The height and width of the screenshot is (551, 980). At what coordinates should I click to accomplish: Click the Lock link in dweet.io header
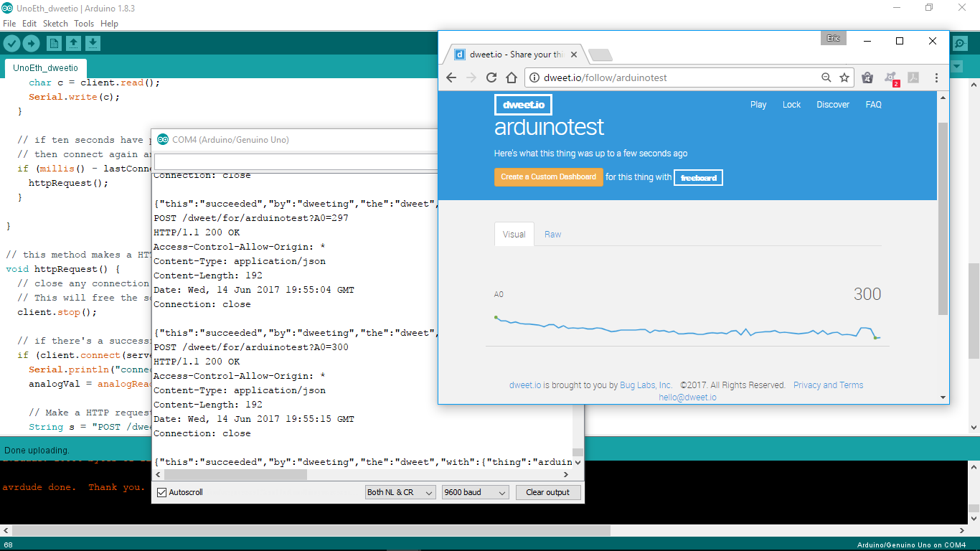point(791,105)
